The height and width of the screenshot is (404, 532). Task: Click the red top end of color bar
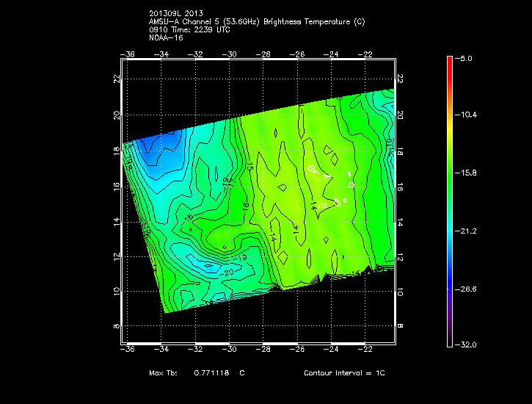point(450,61)
